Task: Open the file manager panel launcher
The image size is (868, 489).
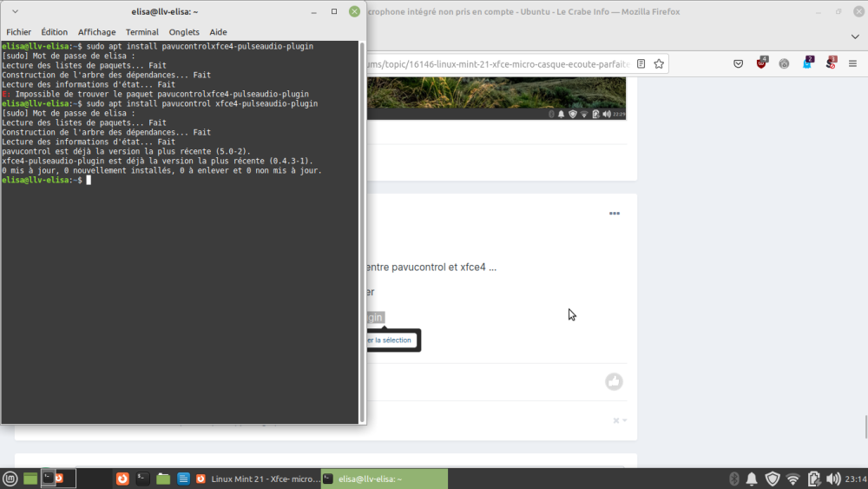Action: coord(163,479)
